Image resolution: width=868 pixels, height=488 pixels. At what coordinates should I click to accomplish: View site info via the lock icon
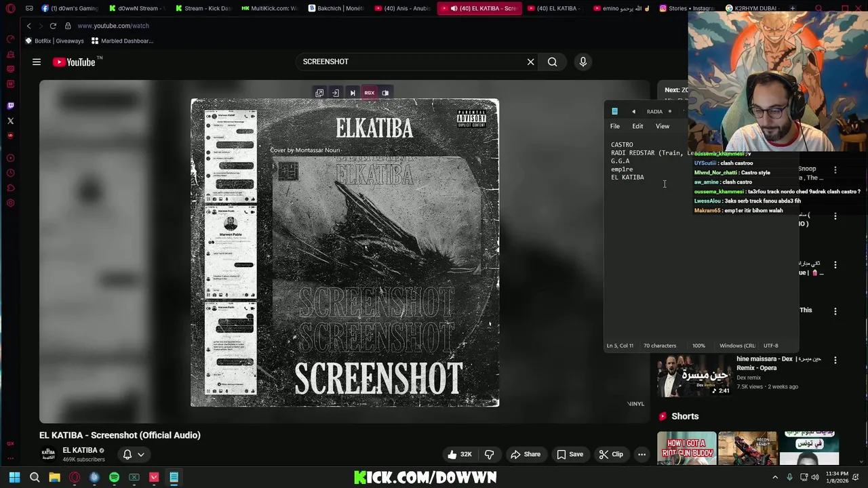[x=68, y=26]
